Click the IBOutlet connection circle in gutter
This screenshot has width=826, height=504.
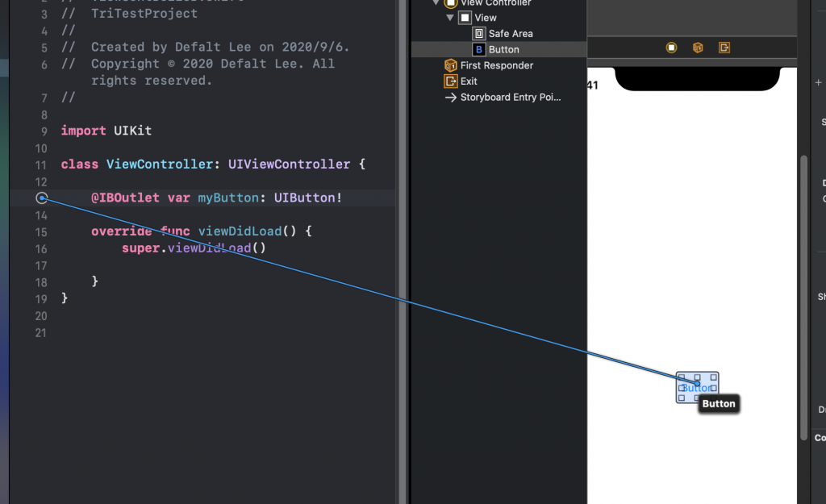[x=42, y=198]
